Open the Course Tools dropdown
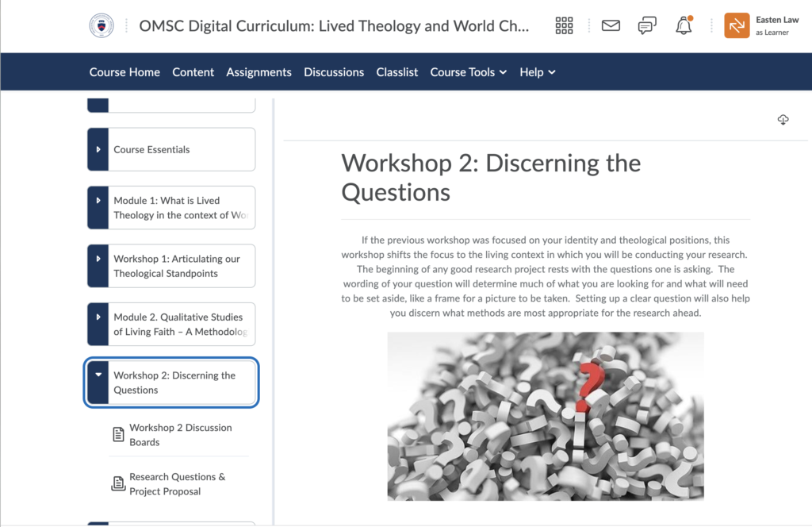Viewport: 812px width, 527px height. coord(468,71)
